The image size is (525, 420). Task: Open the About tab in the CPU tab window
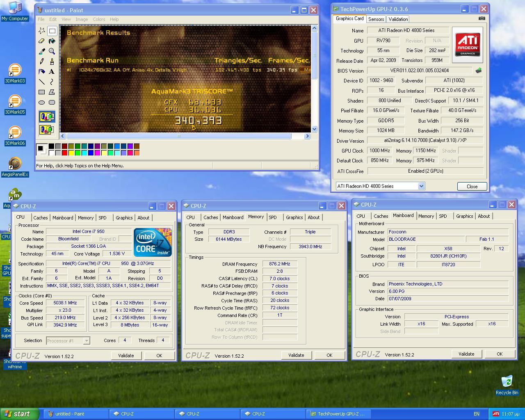144,218
